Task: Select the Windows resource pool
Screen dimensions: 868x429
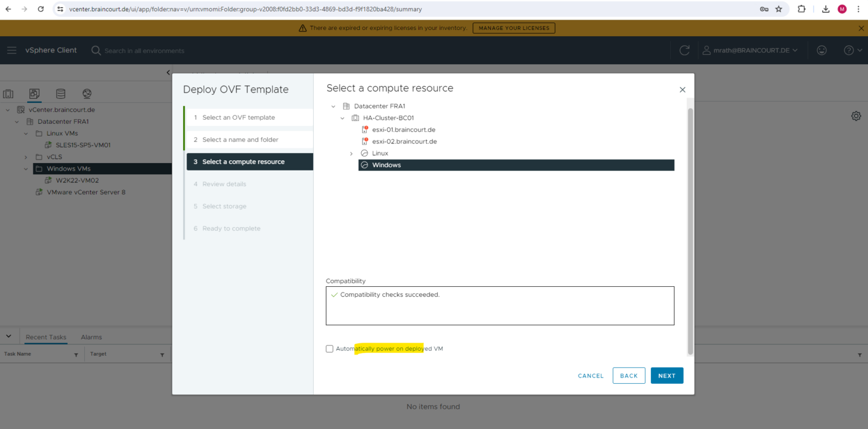Action: tap(387, 165)
